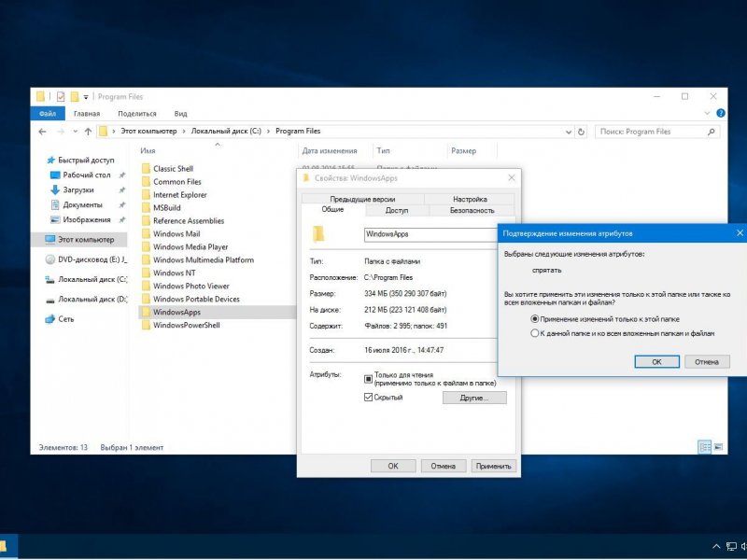Viewport: 747px width, 560px height.
Task: Open Quick access star in navigation pane
Action: coord(51,160)
